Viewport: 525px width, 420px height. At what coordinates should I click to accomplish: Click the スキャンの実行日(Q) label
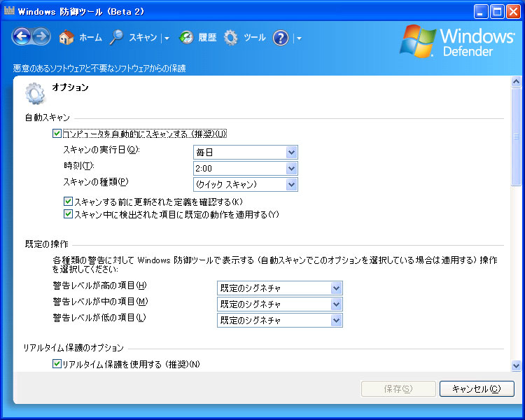point(101,150)
